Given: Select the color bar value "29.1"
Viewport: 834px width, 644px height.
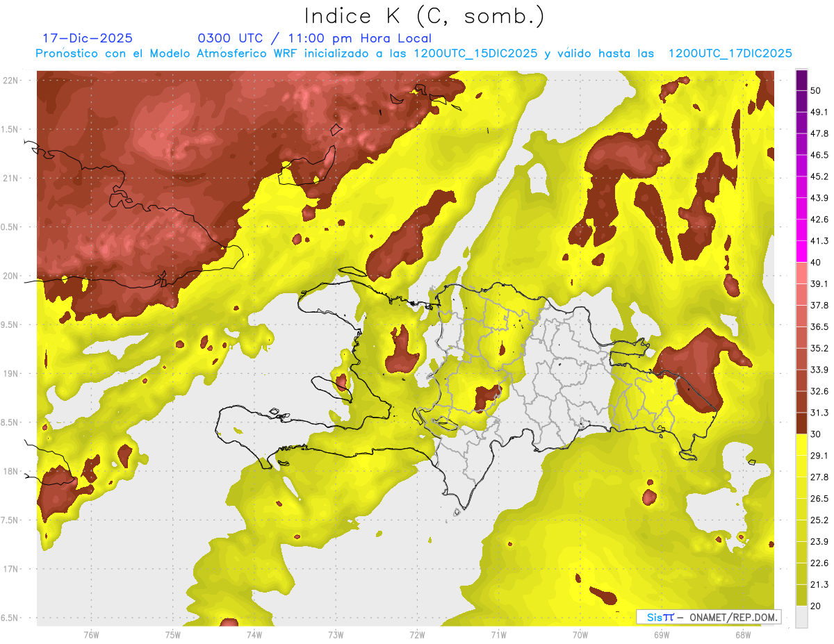Looking at the screenshot, I should pos(819,456).
